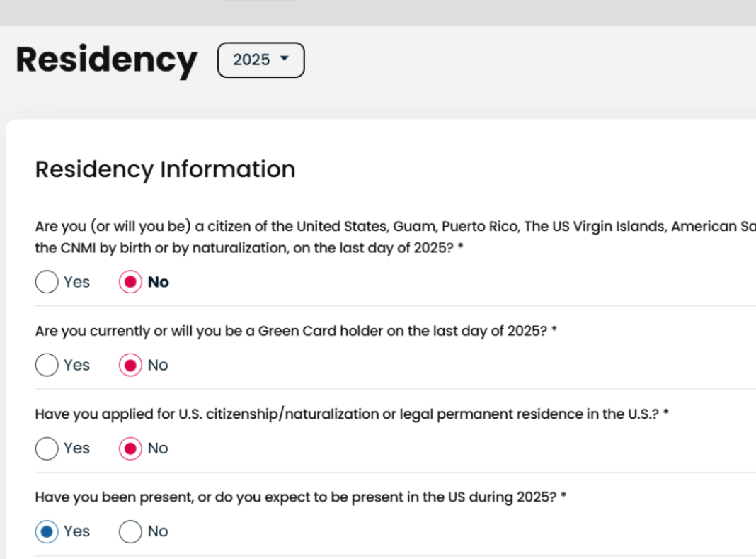Select Yes for Green Card holder question
Image resolution: width=756 pixels, height=559 pixels.
coord(47,365)
